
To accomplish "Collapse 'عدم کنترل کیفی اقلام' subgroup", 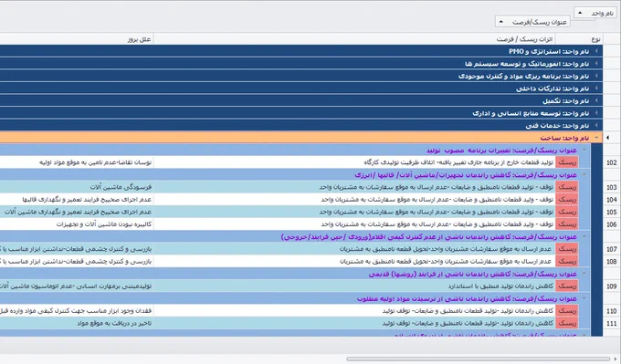I will [584, 236].
